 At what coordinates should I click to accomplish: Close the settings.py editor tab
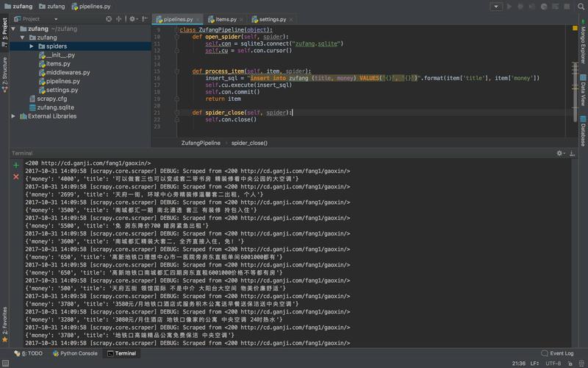291,20
